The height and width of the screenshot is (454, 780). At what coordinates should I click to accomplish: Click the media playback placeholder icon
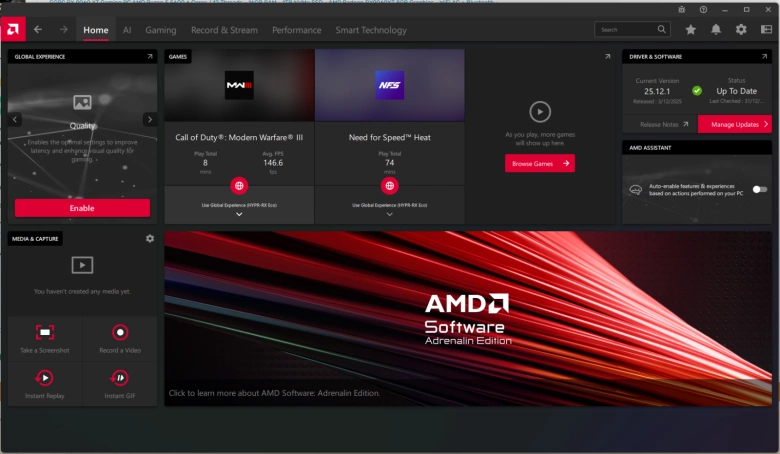(82, 265)
